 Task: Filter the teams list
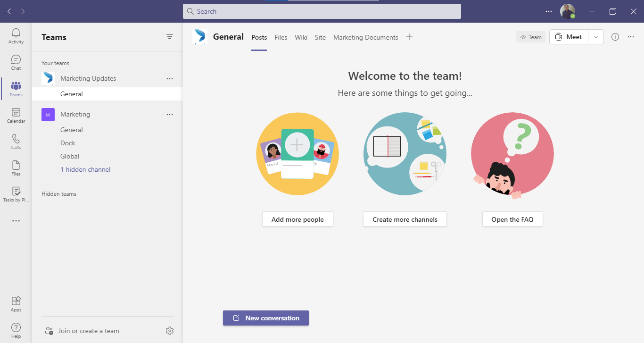pos(169,36)
